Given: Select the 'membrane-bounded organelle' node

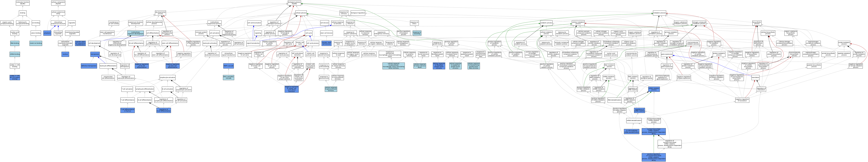Looking at the screenshot, I should pos(72,33).
